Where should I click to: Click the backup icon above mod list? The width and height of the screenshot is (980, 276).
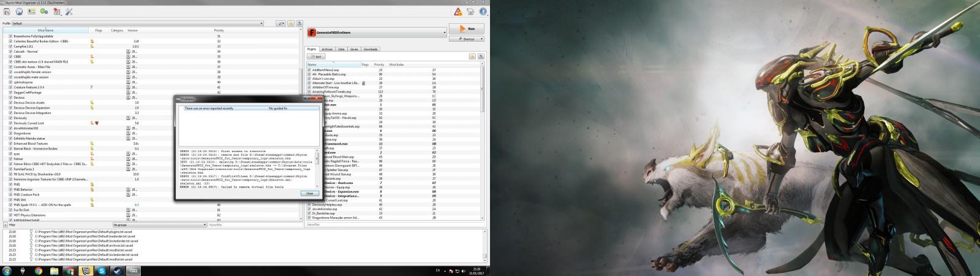point(300,23)
